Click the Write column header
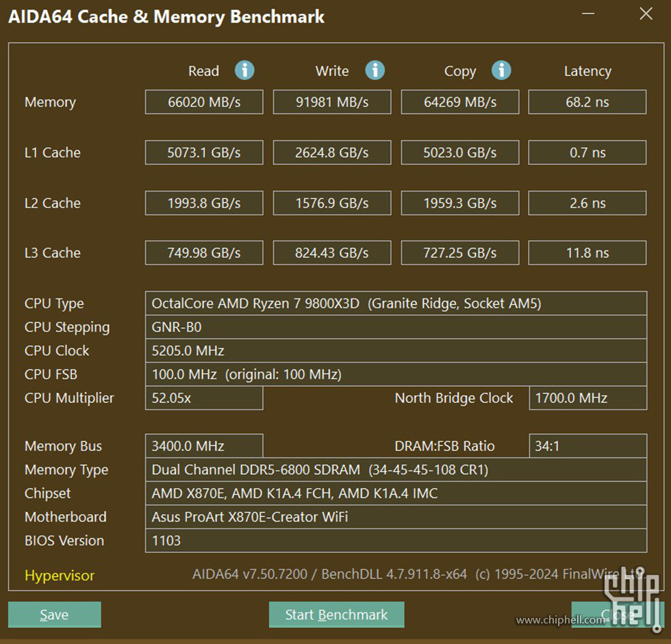 332,71
